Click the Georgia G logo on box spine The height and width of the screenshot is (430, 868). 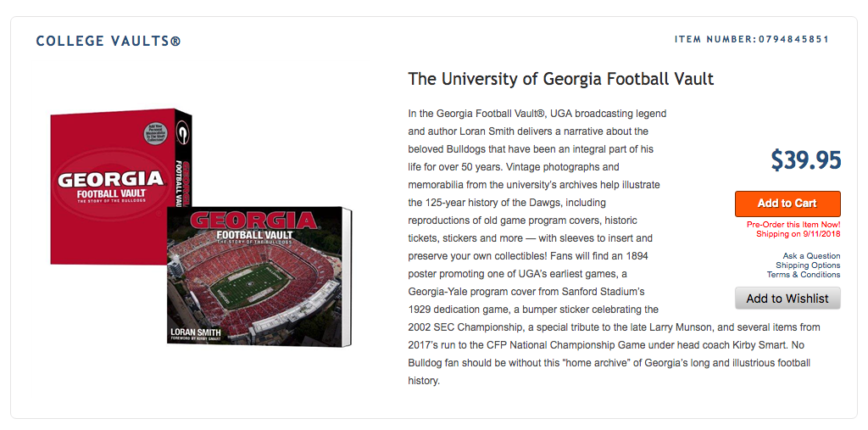click(181, 135)
